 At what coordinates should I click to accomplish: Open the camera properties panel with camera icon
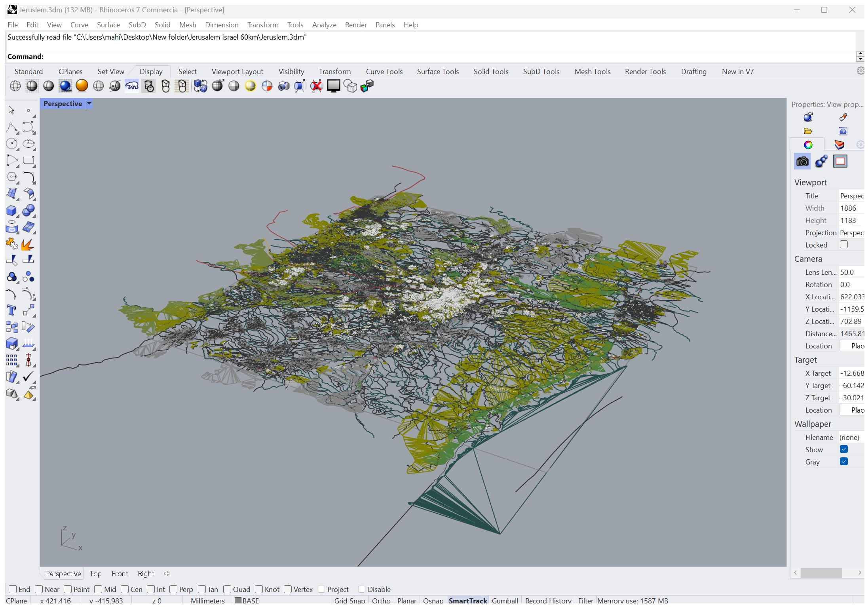pyautogui.click(x=802, y=161)
